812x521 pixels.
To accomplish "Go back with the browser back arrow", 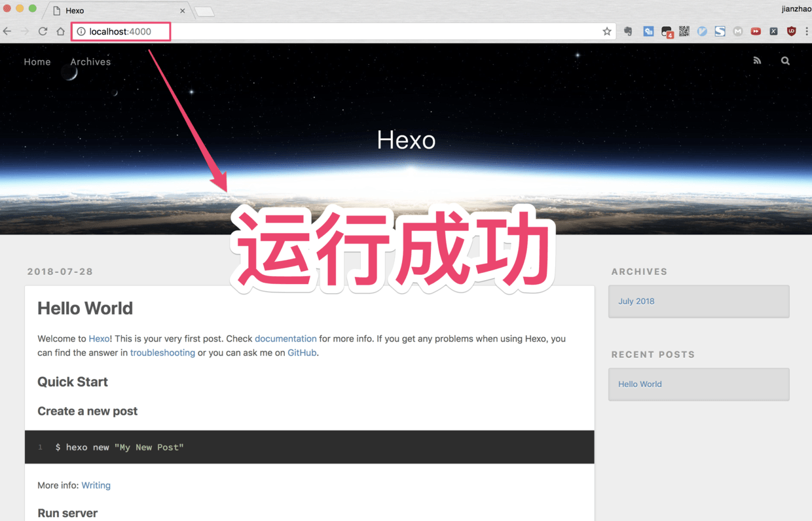I will (x=8, y=31).
